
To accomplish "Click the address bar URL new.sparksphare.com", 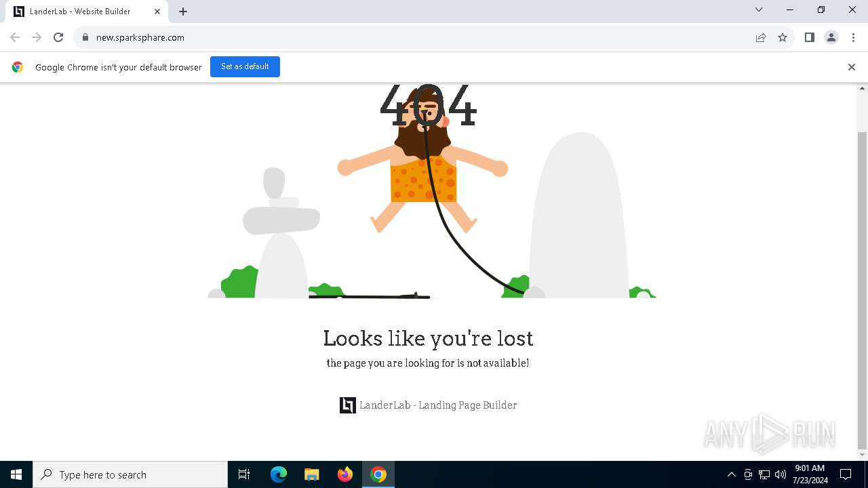I will [140, 37].
